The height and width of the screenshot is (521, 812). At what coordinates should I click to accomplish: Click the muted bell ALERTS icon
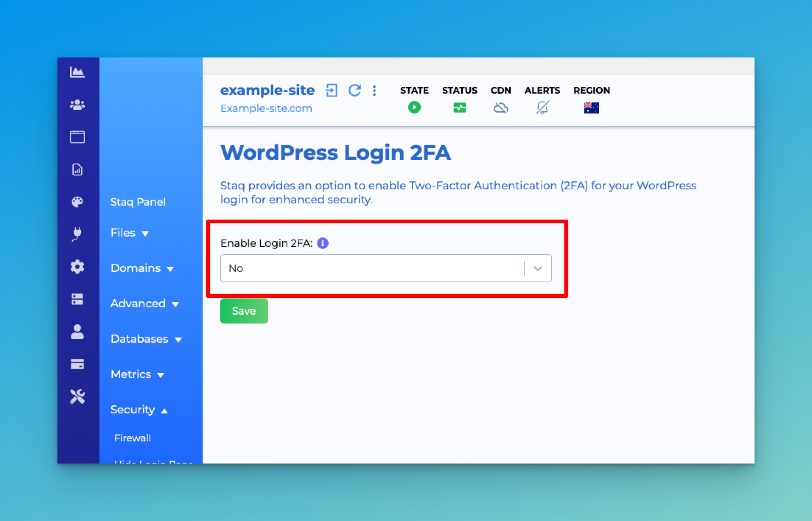[542, 108]
